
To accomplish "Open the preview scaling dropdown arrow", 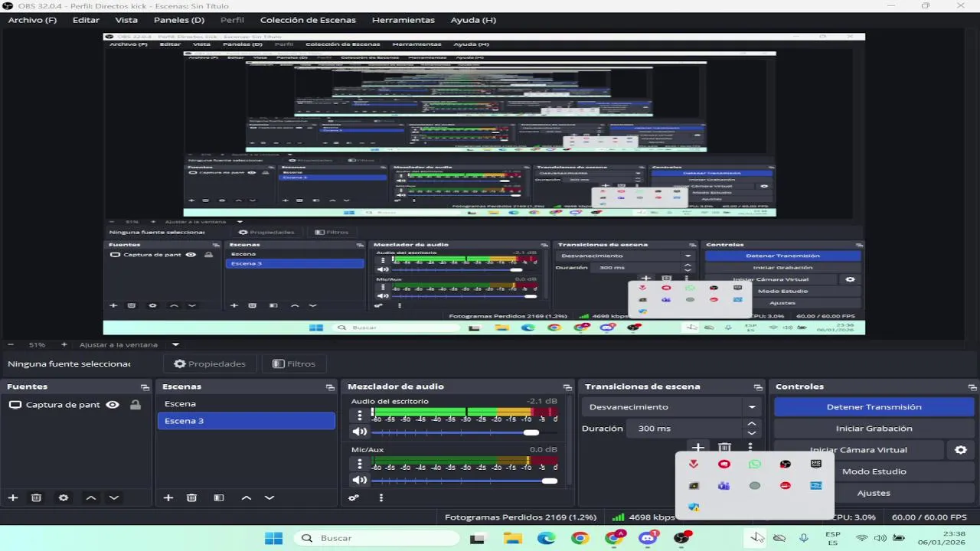I will [x=175, y=344].
